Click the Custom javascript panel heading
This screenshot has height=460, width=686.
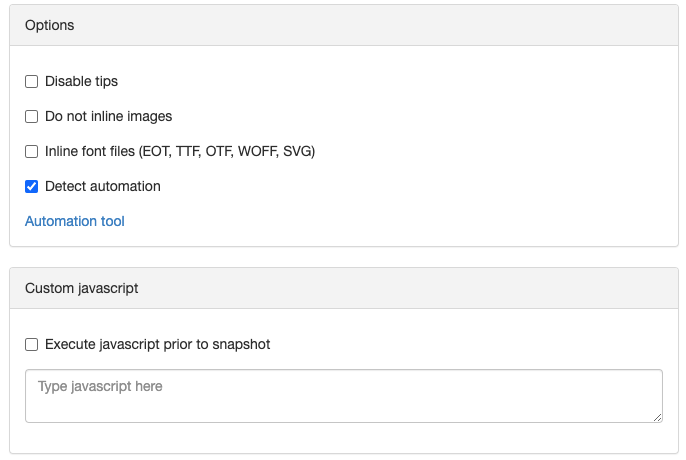(81, 288)
